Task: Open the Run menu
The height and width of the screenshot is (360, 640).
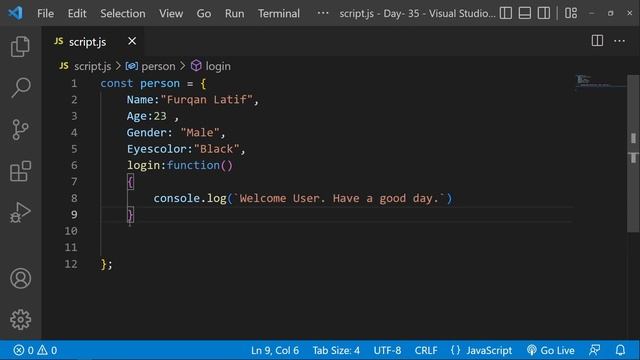Action: click(234, 13)
